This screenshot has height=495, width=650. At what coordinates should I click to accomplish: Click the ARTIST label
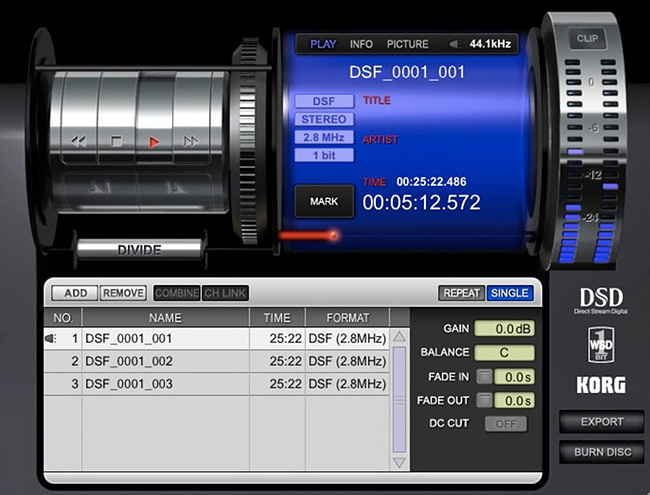tap(380, 139)
